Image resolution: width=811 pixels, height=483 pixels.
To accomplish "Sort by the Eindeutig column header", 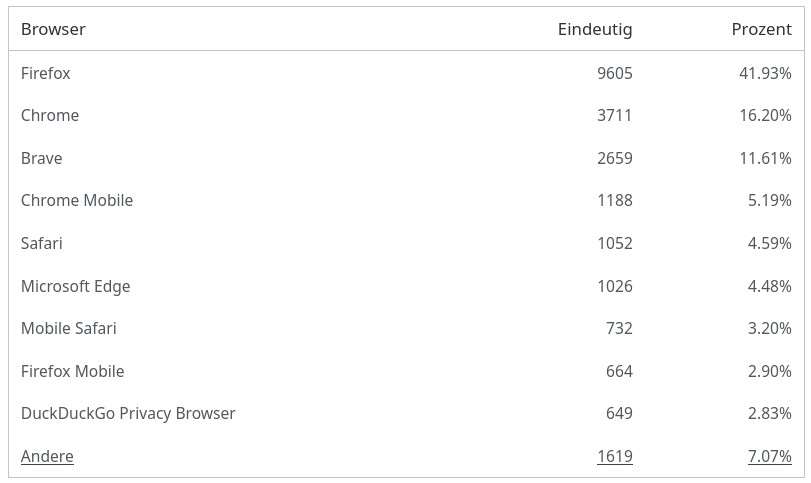I will point(595,29).
